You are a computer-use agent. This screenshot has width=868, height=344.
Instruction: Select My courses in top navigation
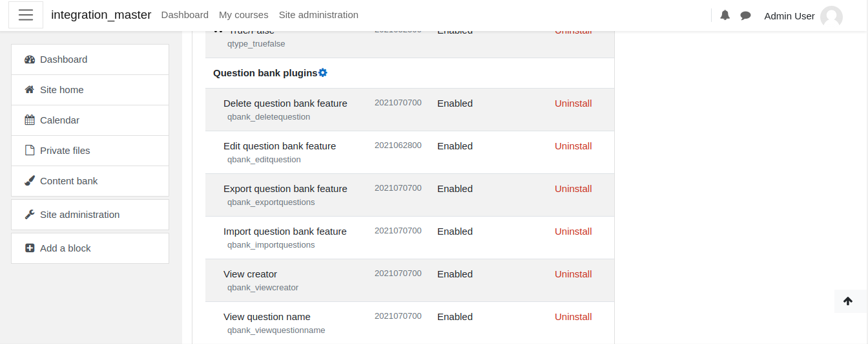(243, 15)
